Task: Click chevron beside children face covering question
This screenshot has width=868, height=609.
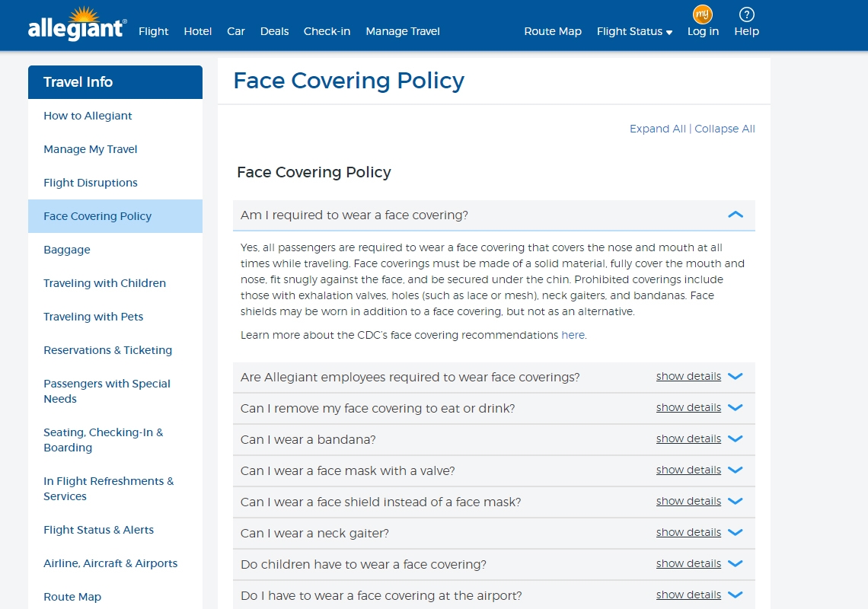Action: tap(735, 564)
